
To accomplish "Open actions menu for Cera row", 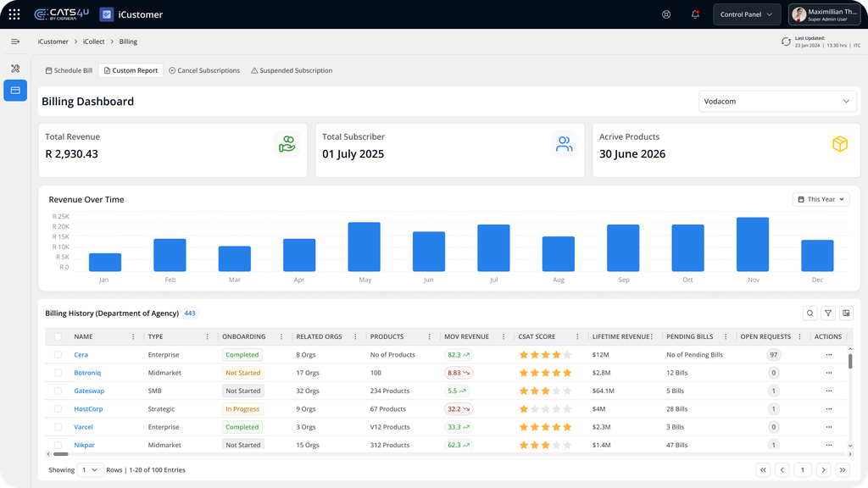I will 829,355.
